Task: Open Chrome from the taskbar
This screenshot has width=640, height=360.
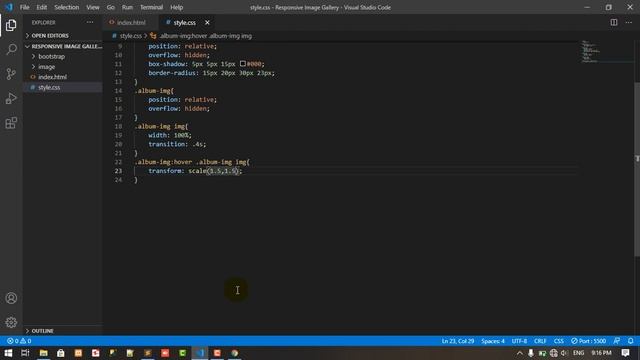Action: point(235,353)
